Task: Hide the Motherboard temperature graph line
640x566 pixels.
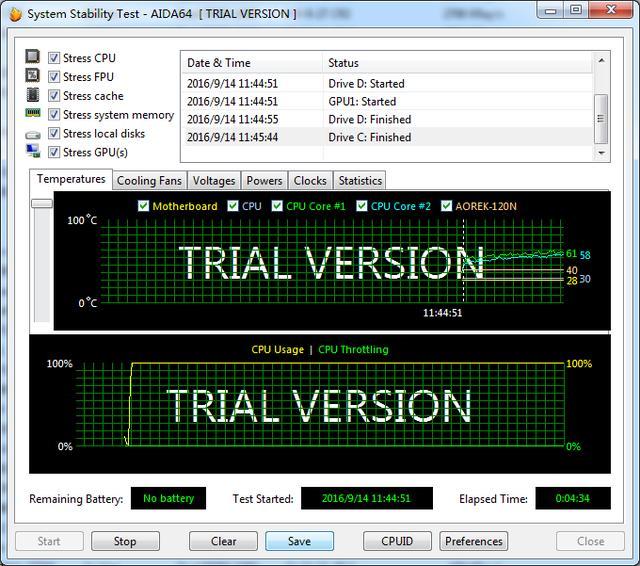Action: click(143, 207)
